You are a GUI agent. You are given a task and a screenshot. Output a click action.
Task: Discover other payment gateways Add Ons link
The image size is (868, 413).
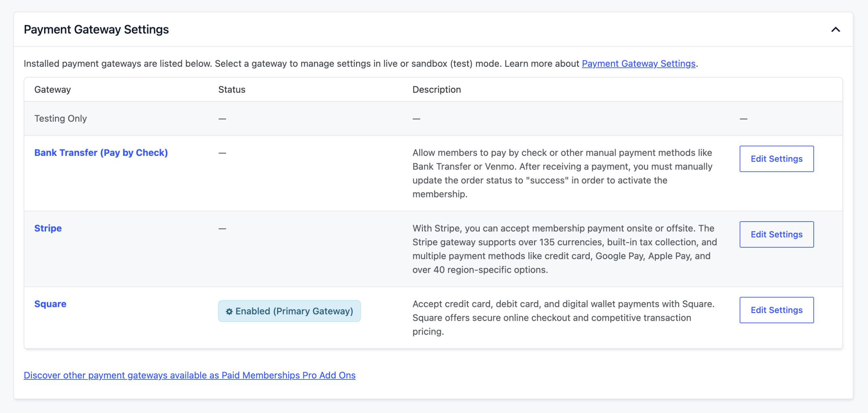click(x=190, y=375)
